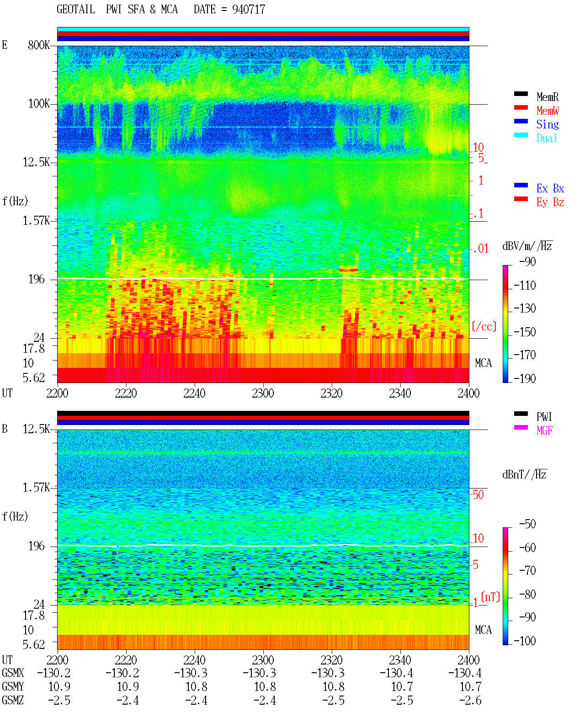Click the GSMZ row label
This screenshot has width=585, height=728.
13,701
